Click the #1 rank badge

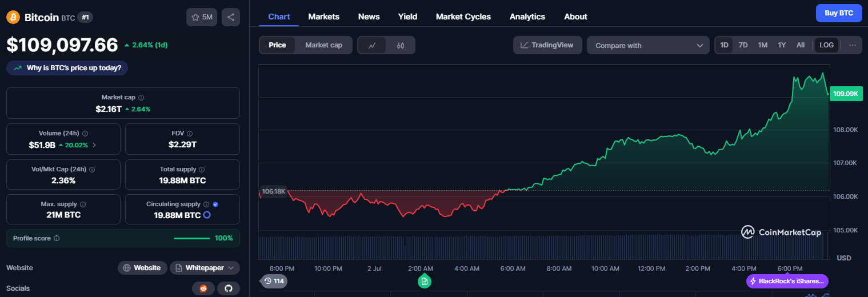pyautogui.click(x=85, y=17)
